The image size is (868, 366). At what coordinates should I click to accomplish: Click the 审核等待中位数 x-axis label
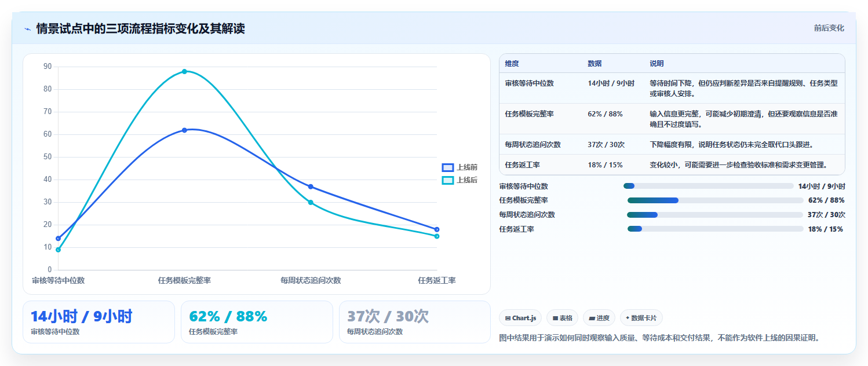coord(59,280)
